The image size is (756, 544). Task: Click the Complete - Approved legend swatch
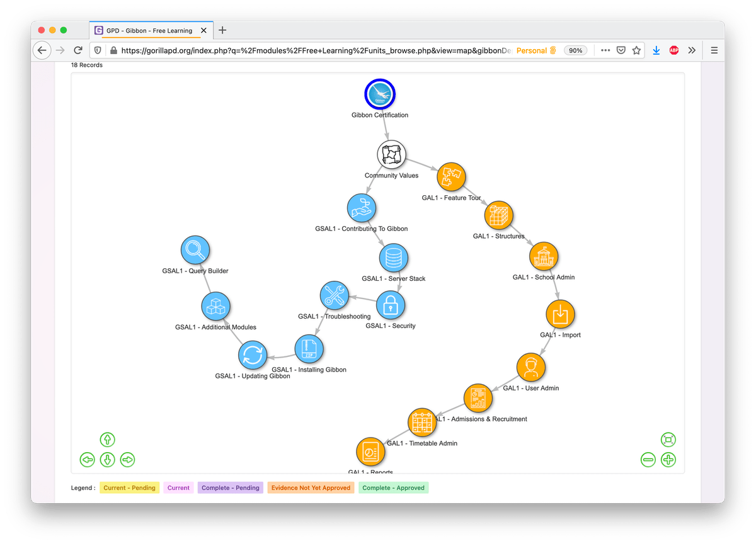tap(393, 488)
